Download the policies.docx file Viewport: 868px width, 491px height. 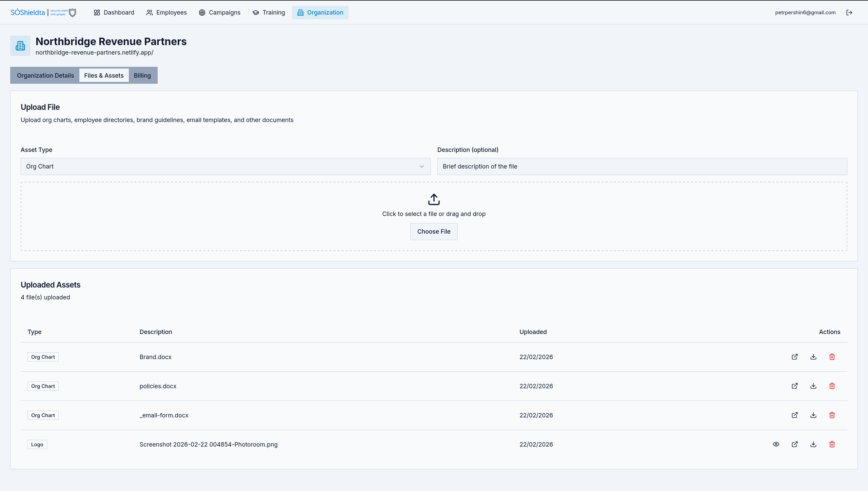[813, 386]
